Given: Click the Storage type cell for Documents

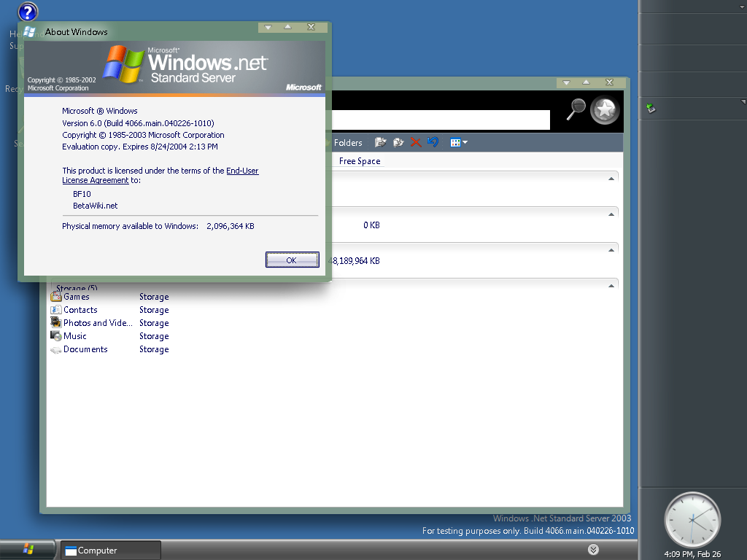Looking at the screenshot, I should coord(154,349).
